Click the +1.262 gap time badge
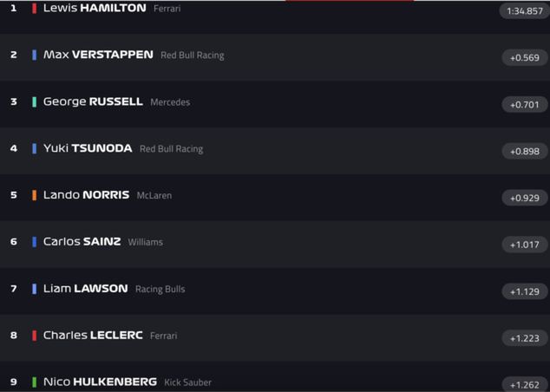The width and height of the screenshot is (550, 392). point(525,385)
